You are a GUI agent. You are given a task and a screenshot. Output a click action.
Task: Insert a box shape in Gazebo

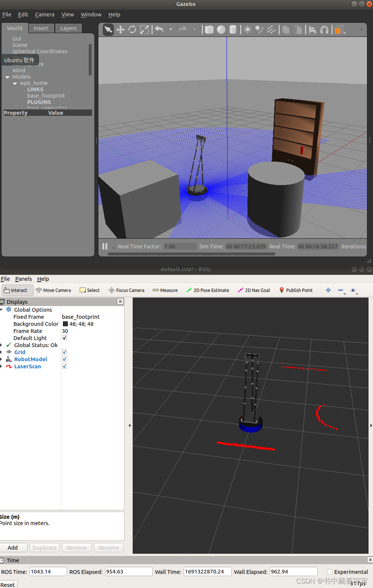coord(209,29)
